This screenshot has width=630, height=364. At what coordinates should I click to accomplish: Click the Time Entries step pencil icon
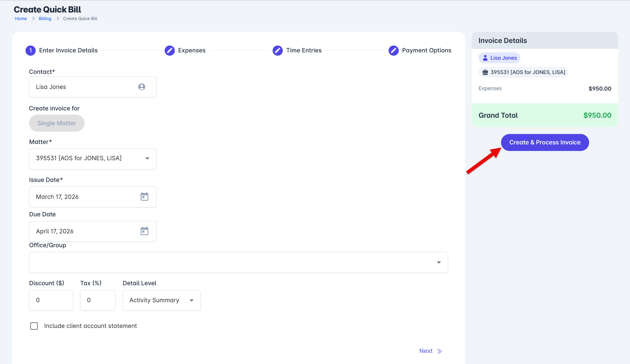(x=278, y=50)
